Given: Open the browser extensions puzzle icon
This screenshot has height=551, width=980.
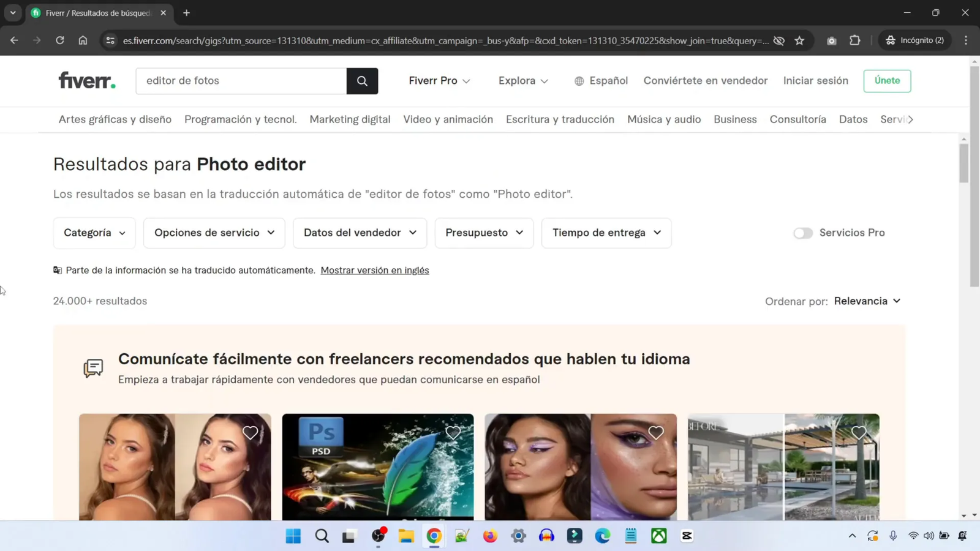Looking at the screenshot, I should pyautogui.click(x=854, y=40).
